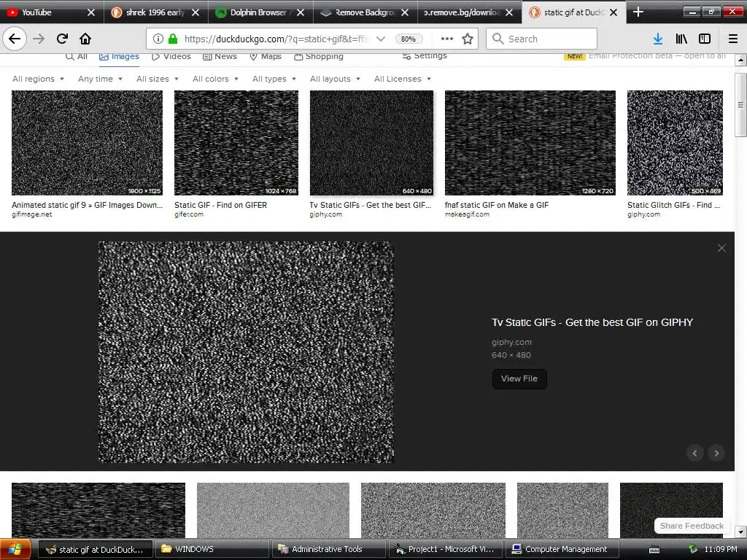Screen dimensions: 747x560
Task: Click the scrollbar down arrow
Action: 740,532
